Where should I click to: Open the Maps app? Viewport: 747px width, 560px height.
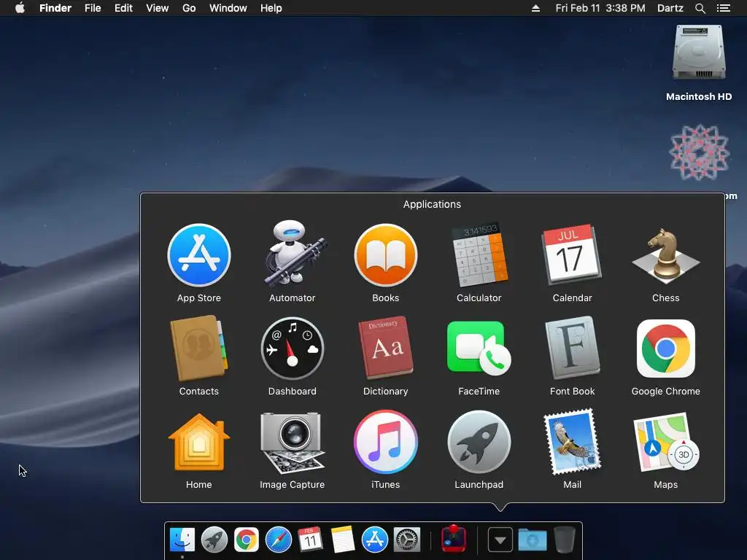point(665,442)
